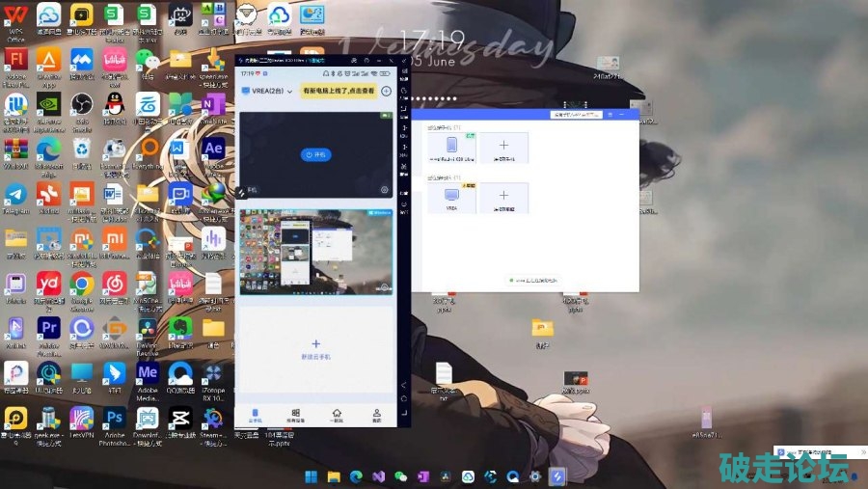Viewport: 868px width, 489px height.
Task: Select the phone device tile in the white window
Action: coord(451,148)
